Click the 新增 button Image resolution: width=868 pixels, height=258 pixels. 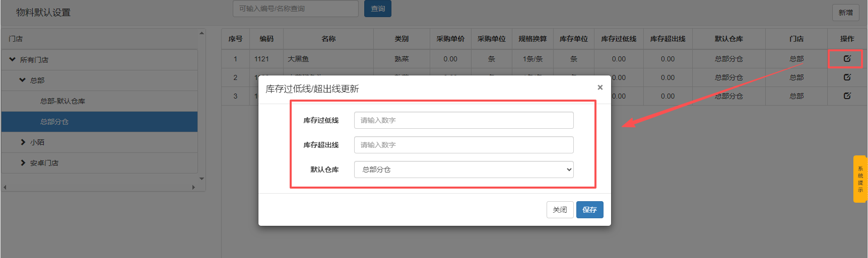(845, 13)
